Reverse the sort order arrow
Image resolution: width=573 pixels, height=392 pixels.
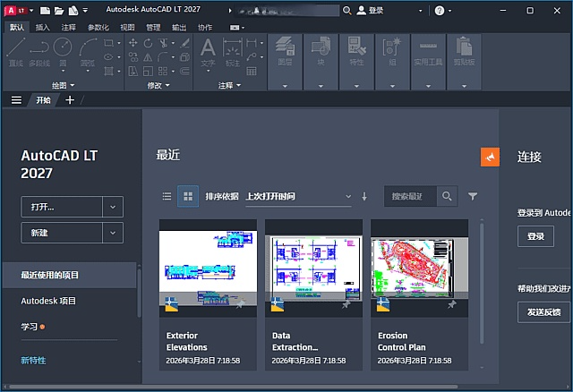pos(364,196)
